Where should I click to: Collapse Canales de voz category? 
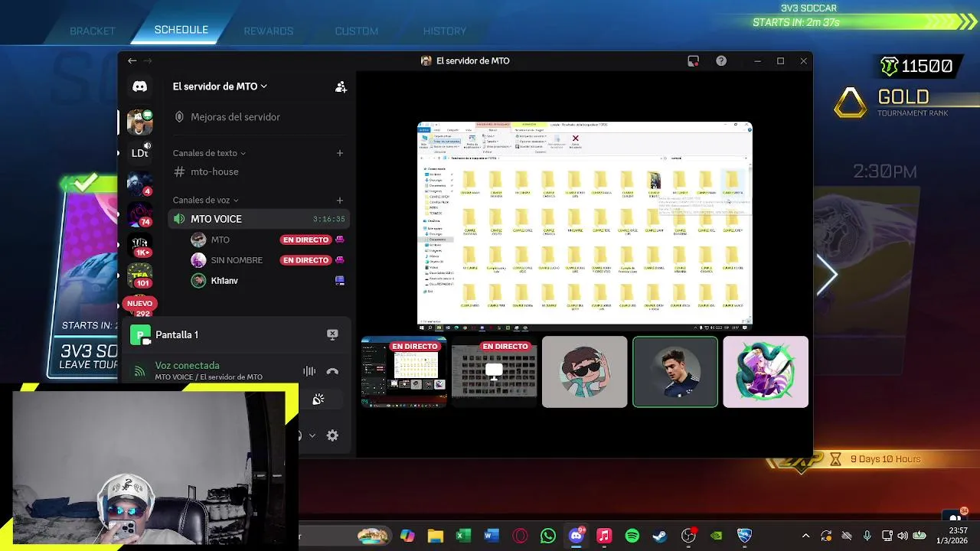206,201
